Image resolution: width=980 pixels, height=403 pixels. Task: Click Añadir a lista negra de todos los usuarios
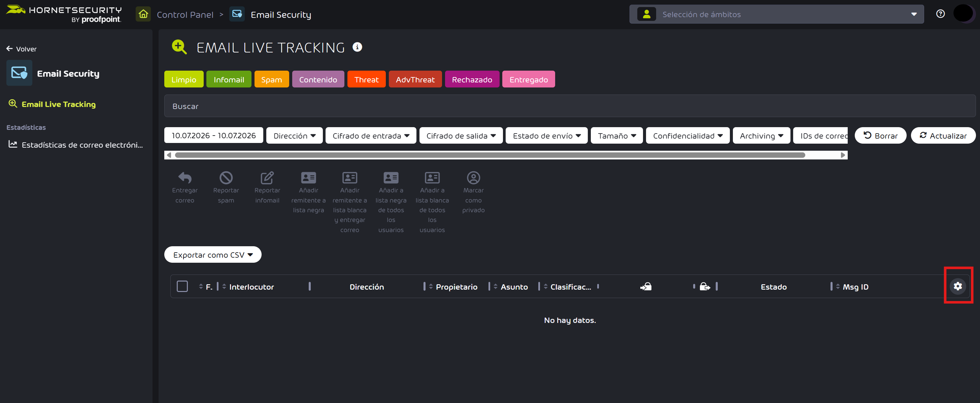pyautogui.click(x=391, y=178)
